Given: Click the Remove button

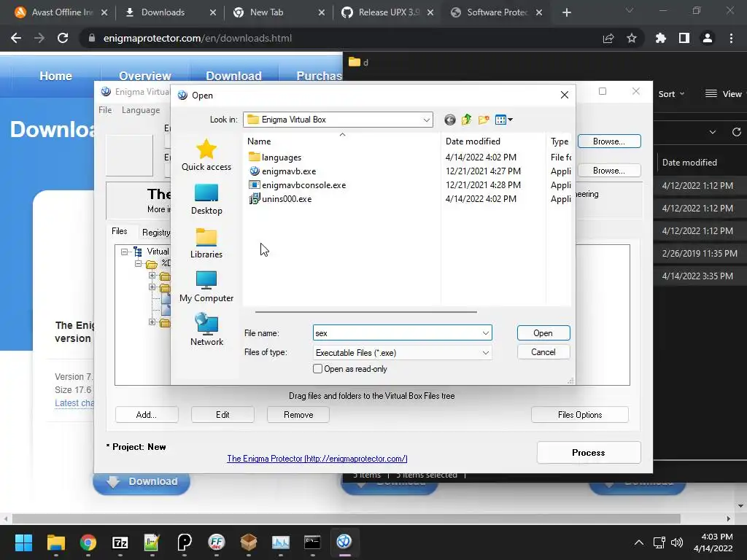Looking at the screenshot, I should click(x=298, y=415).
